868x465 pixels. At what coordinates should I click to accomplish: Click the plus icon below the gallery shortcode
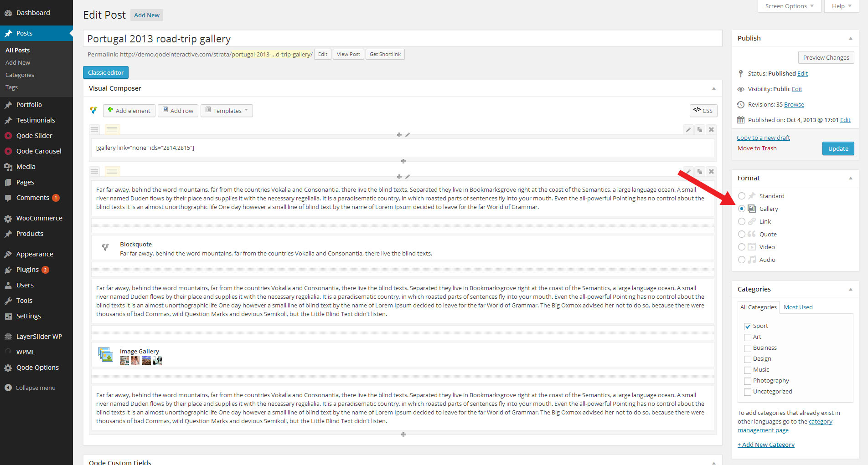coord(403,161)
